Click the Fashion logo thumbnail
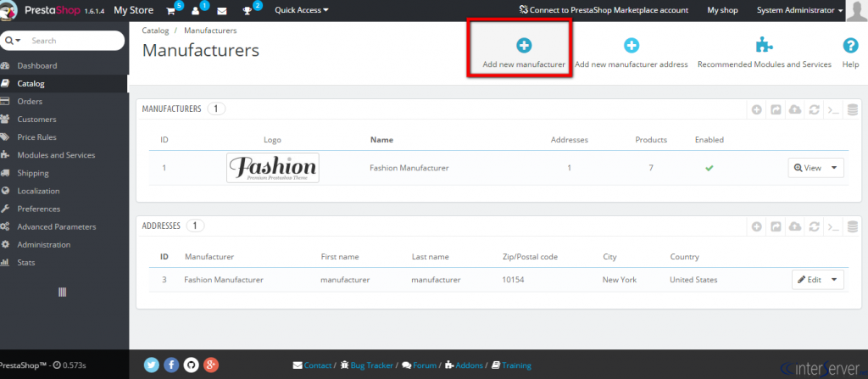Viewport: 868px width, 379px height. click(272, 168)
